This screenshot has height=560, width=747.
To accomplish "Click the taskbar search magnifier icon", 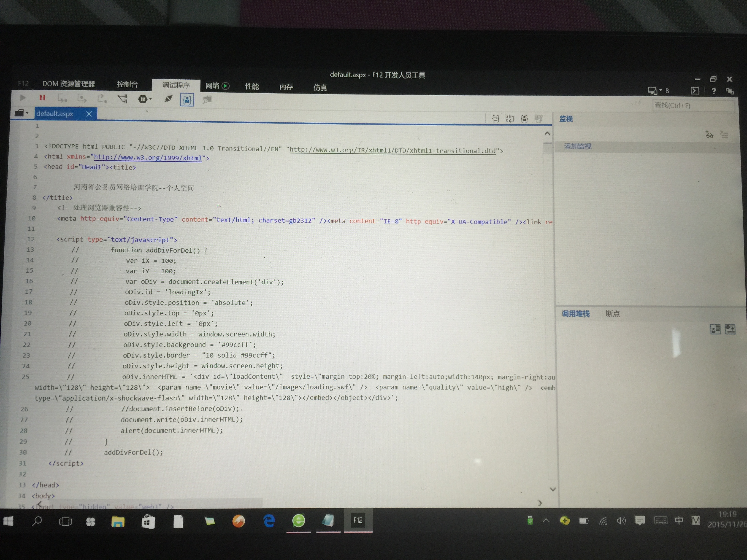I will click(x=37, y=522).
